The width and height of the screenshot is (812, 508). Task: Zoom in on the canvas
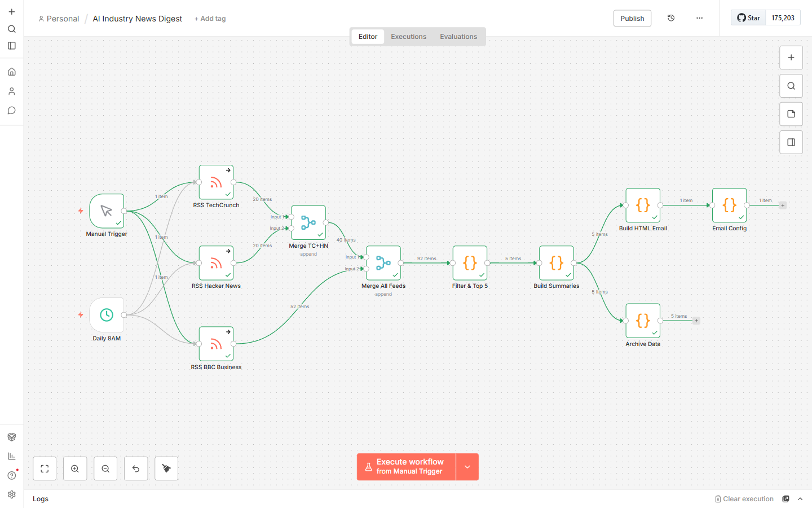[x=75, y=468]
